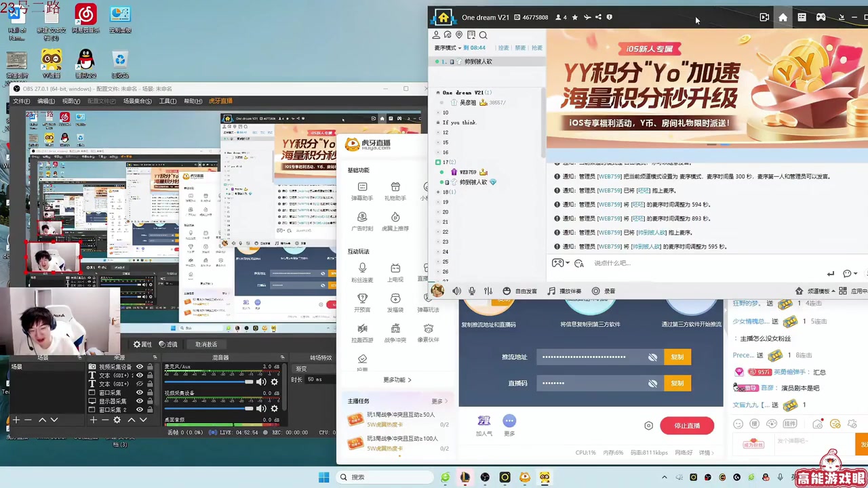
Task: Open 编辑(E) menu in OBS
Action: click(x=45, y=101)
